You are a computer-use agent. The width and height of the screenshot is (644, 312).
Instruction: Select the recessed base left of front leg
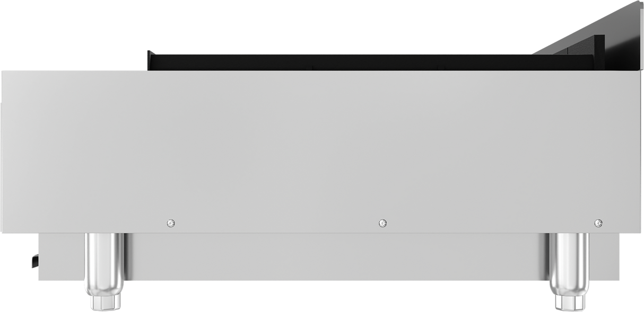tap(62, 257)
